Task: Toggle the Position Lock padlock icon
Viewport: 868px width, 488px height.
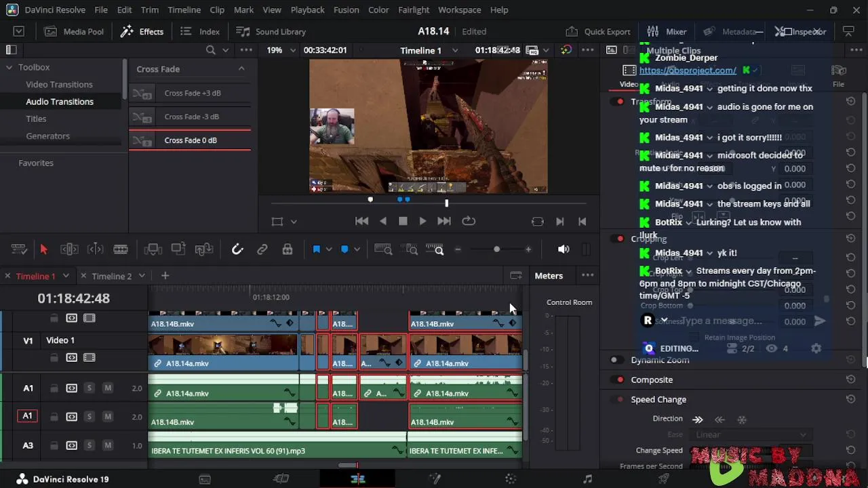Action: coord(288,249)
